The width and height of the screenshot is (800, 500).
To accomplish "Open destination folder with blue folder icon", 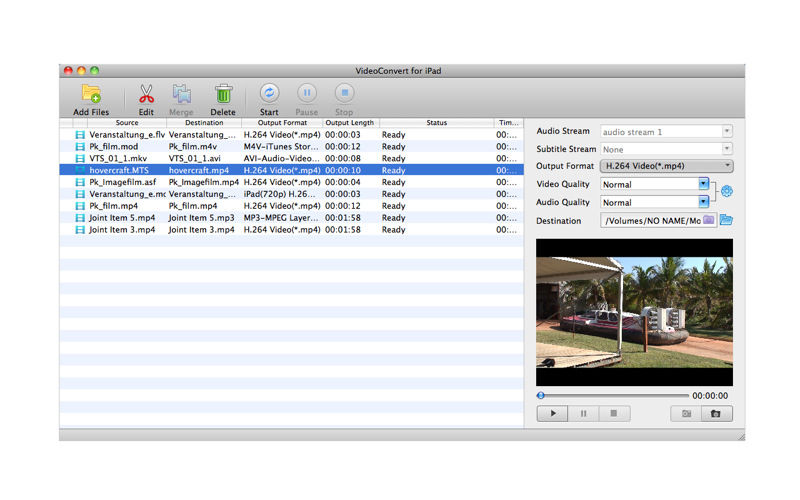I will (726, 220).
